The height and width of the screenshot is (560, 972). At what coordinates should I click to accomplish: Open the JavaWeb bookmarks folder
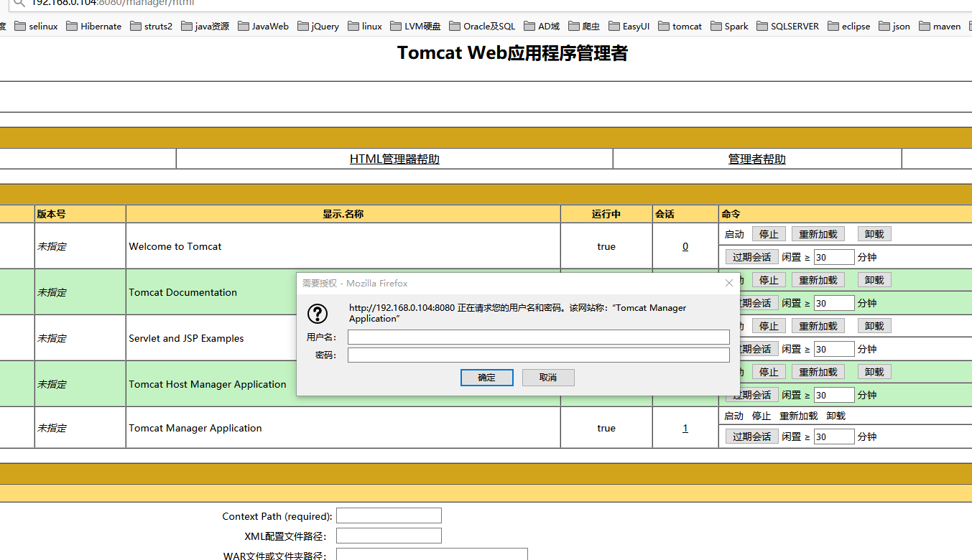264,27
